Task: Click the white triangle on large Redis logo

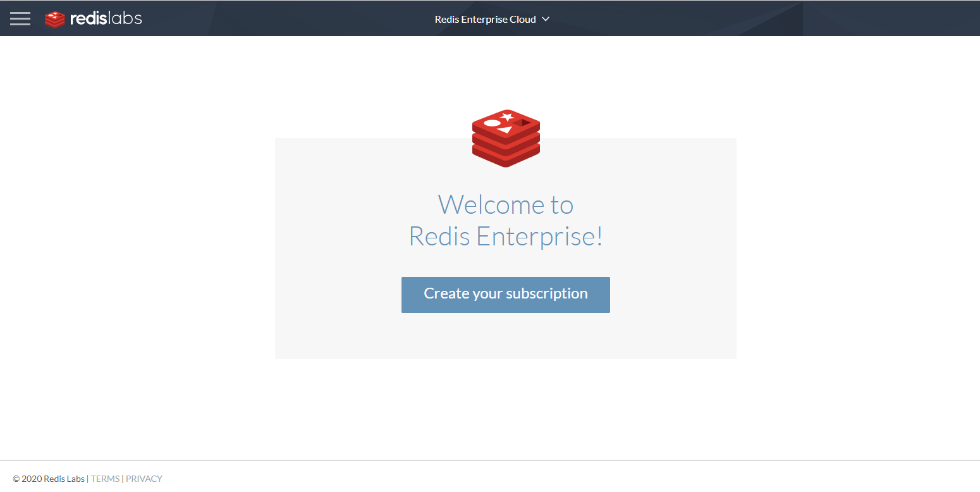Action: [505, 130]
